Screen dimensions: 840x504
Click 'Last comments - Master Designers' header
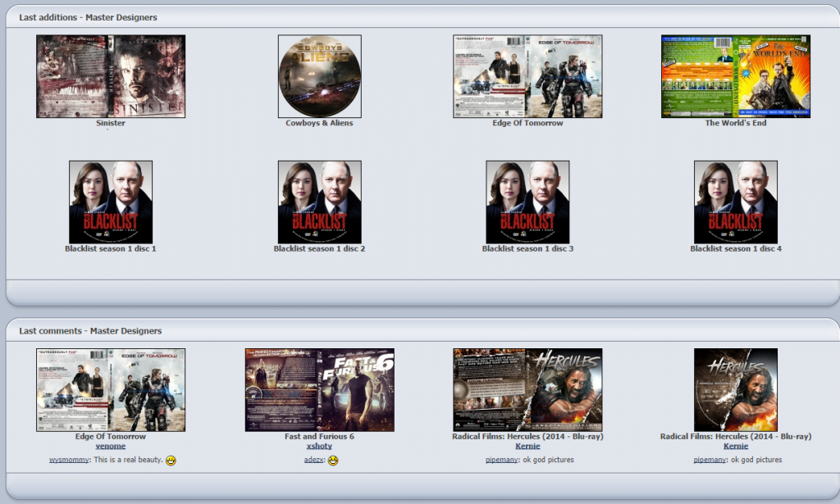(90, 330)
